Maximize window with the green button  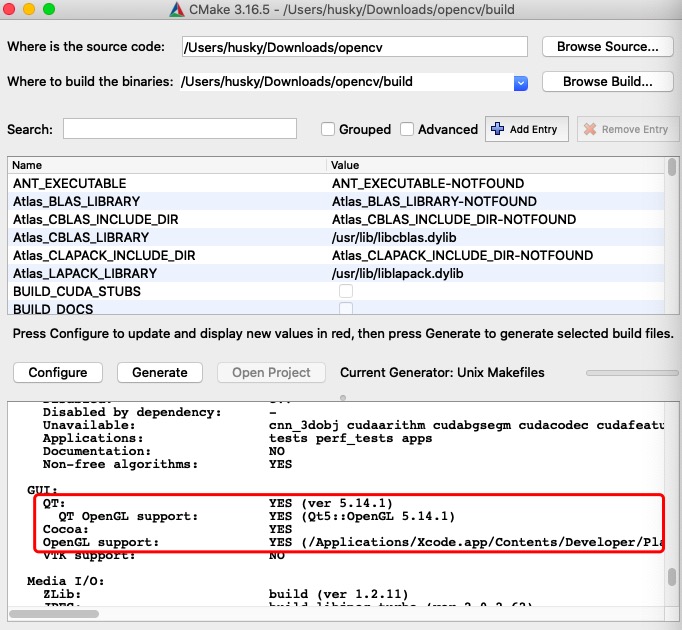tap(49, 9)
